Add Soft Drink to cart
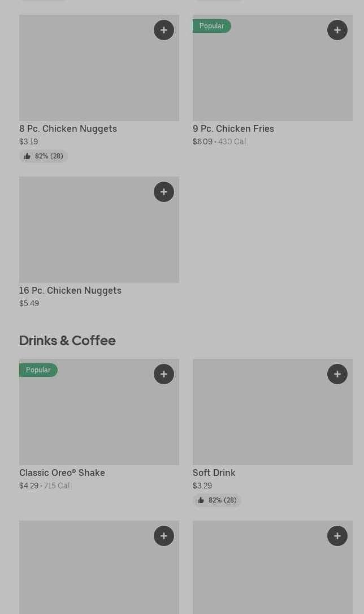Screen dimensions: 364x614 [337, 374]
